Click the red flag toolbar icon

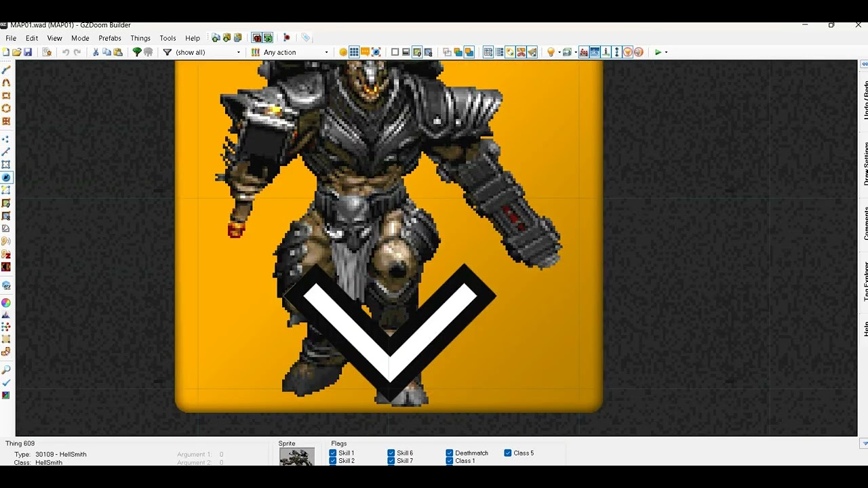click(287, 38)
